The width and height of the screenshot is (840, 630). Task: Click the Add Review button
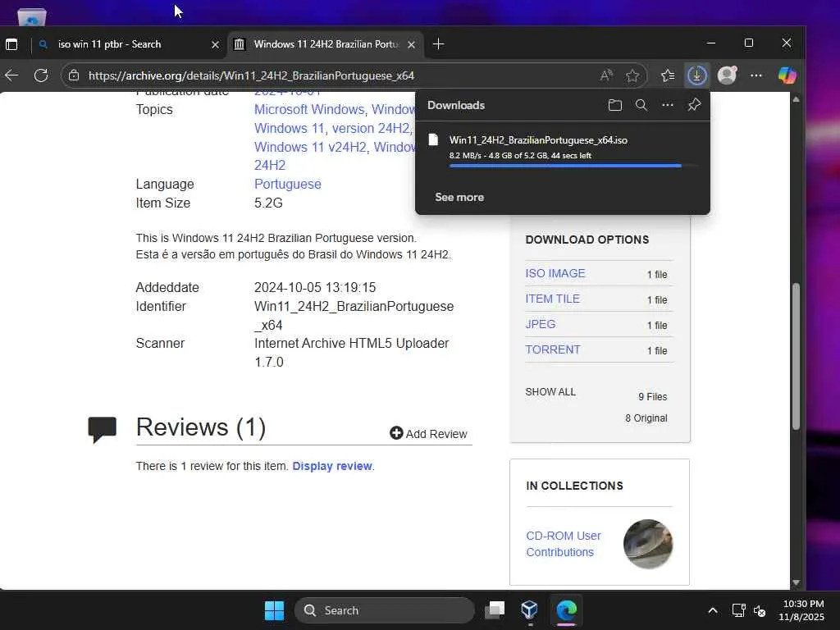pyautogui.click(x=428, y=433)
